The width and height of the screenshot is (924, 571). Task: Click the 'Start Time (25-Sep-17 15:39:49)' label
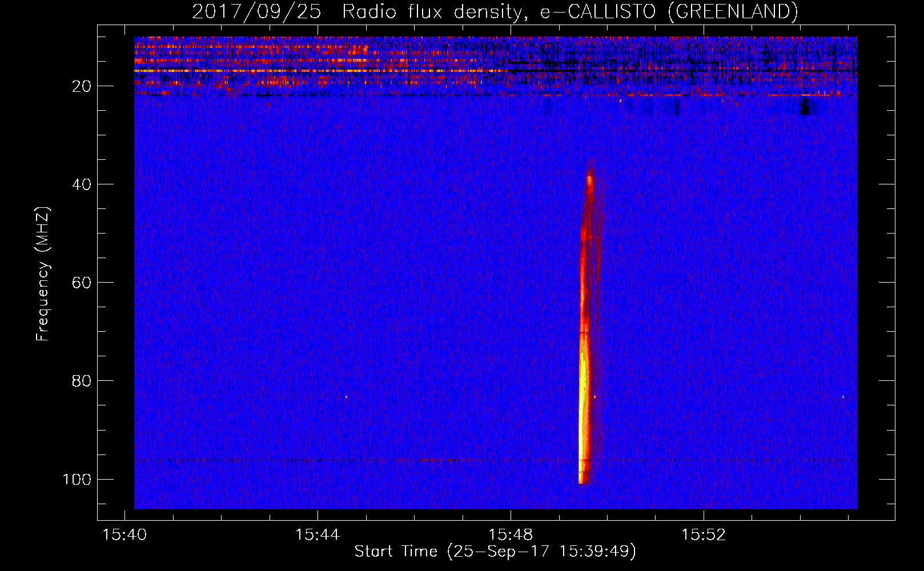click(495, 552)
